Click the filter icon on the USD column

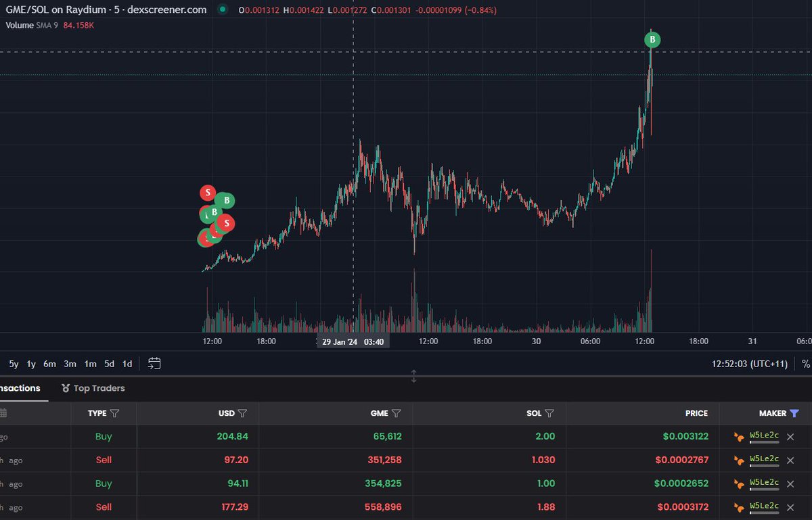tap(242, 413)
